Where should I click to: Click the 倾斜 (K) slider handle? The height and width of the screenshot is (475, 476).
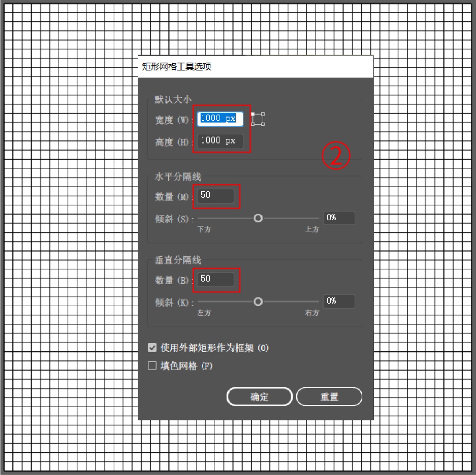pos(258,301)
